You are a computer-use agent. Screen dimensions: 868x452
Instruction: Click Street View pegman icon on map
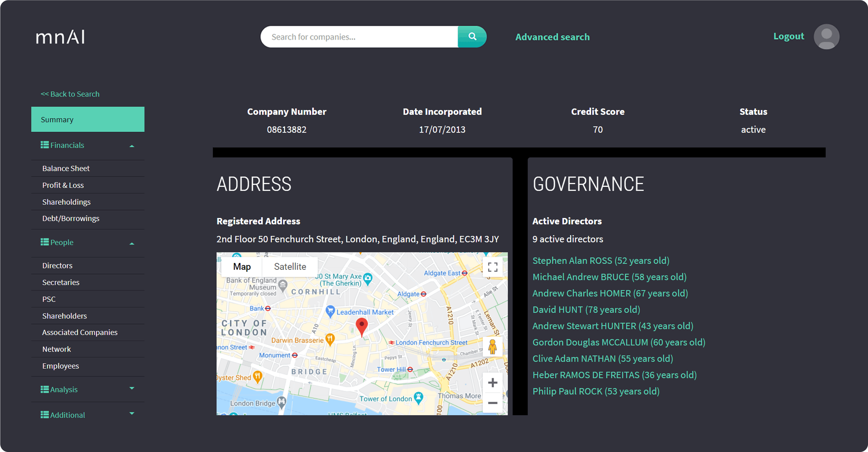click(492, 347)
